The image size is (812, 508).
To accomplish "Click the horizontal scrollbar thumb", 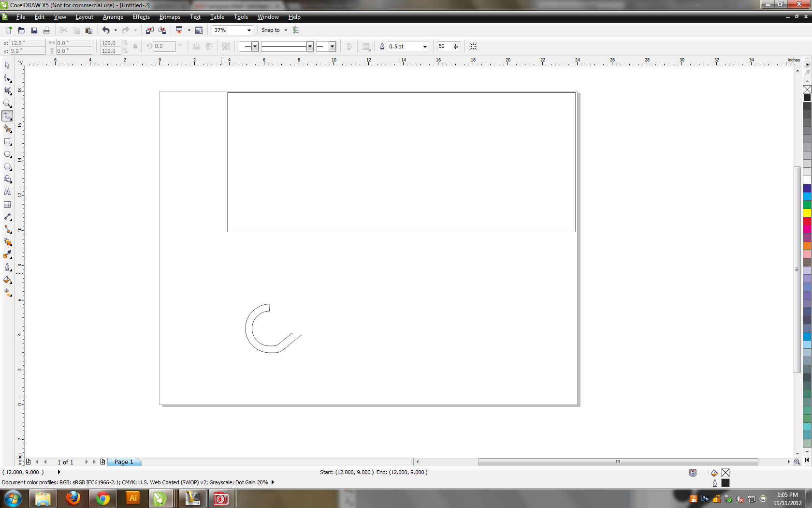I will [x=618, y=462].
